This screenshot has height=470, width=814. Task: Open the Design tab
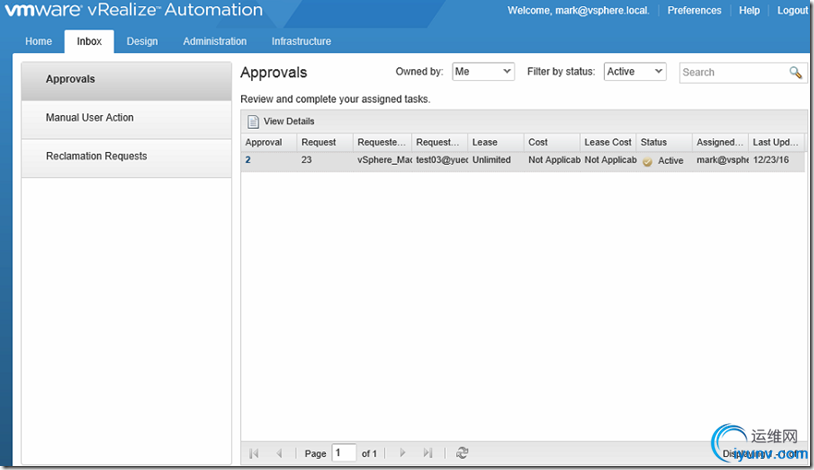pyautogui.click(x=142, y=42)
